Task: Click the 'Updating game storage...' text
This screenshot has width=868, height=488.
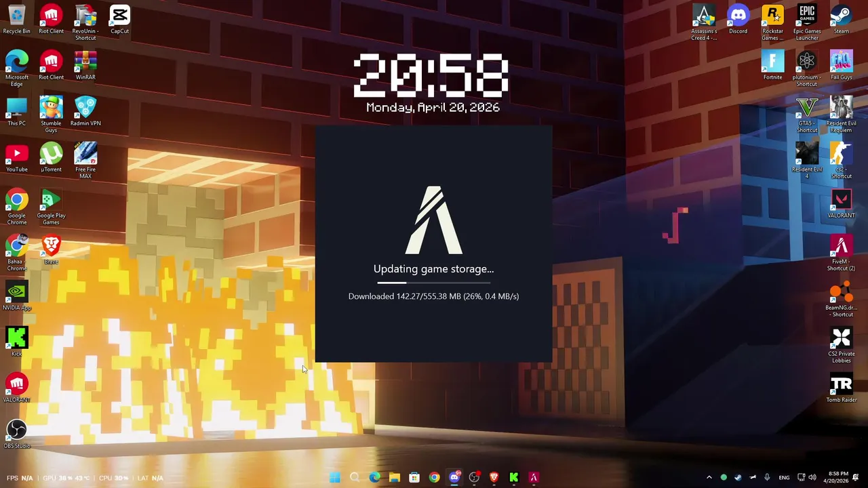Action: 434,269
